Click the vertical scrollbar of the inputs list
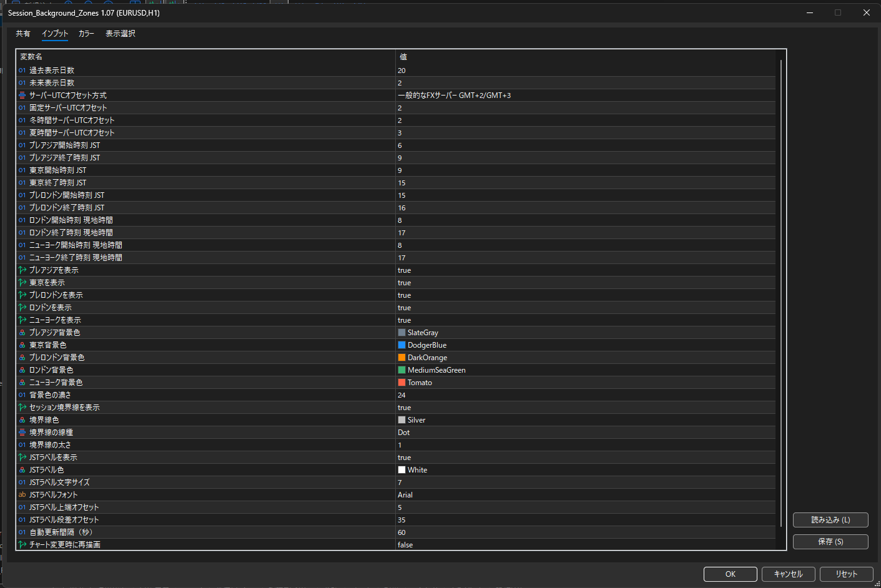This screenshot has height=588, width=881. (x=780, y=293)
